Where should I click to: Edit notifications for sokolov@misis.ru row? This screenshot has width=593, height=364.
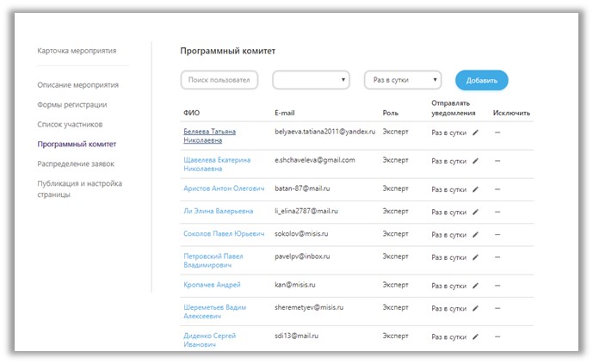475,235
